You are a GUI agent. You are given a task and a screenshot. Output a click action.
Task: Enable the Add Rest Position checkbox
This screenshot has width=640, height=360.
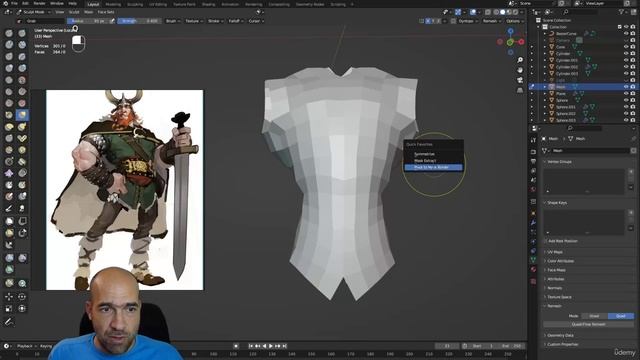(x=545, y=241)
